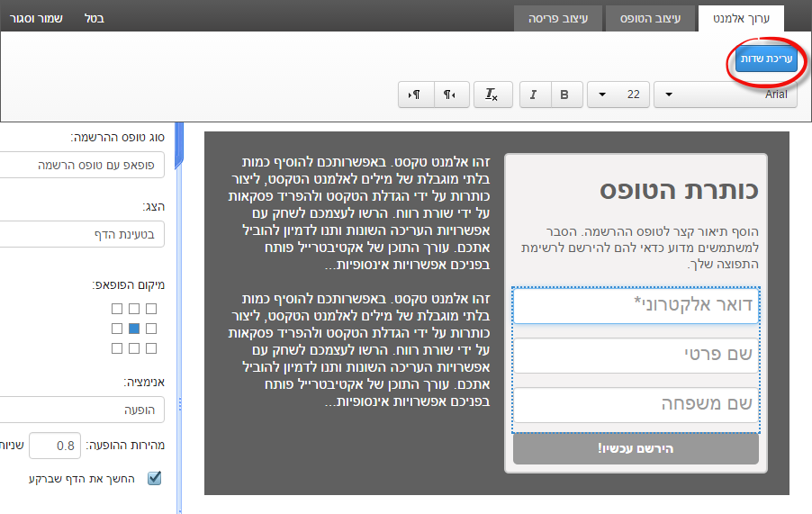Click the second זהו אלמנט טקסט paragraph
The height and width of the screenshot is (514, 812).
(359, 350)
